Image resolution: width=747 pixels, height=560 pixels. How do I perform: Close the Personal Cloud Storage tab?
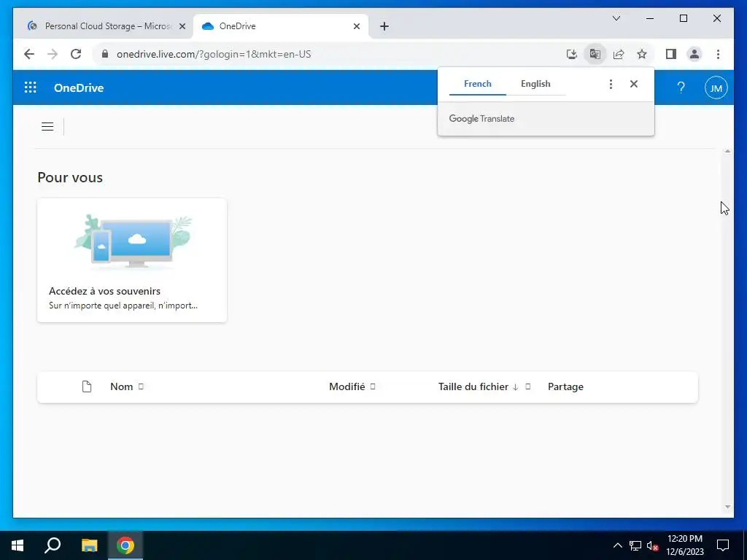(182, 26)
